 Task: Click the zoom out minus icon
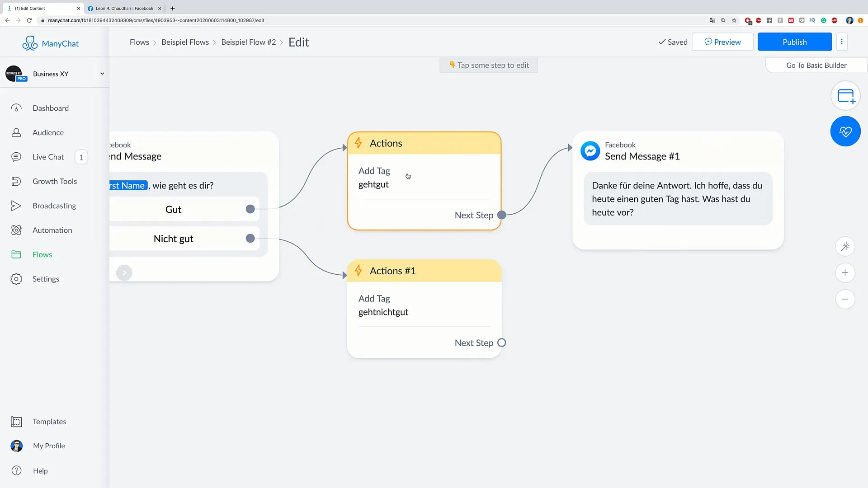846,299
